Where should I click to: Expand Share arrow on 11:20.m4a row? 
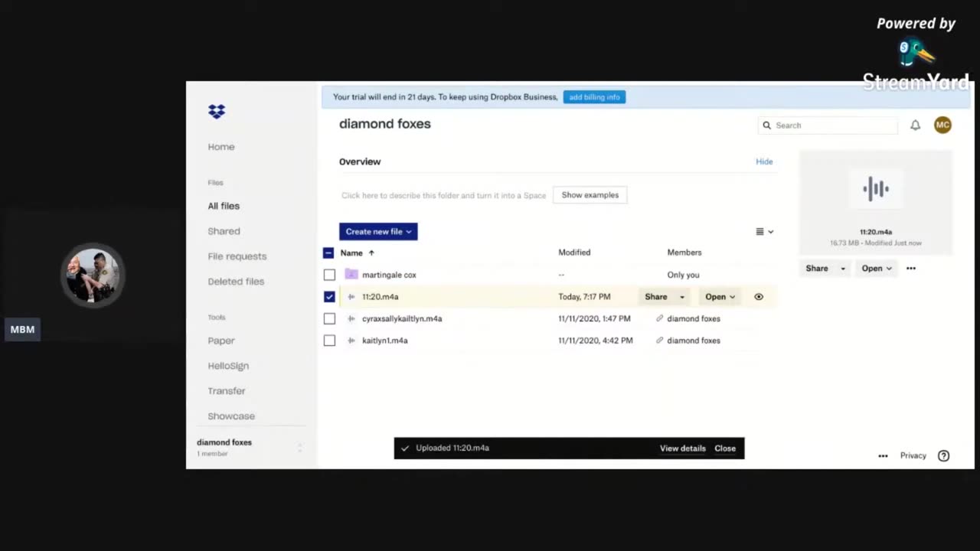[682, 297]
